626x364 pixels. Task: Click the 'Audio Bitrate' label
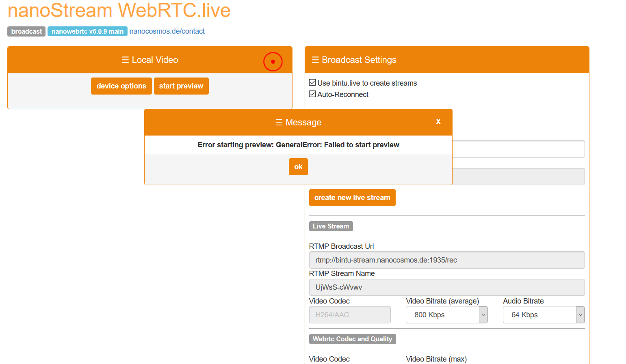coord(523,301)
